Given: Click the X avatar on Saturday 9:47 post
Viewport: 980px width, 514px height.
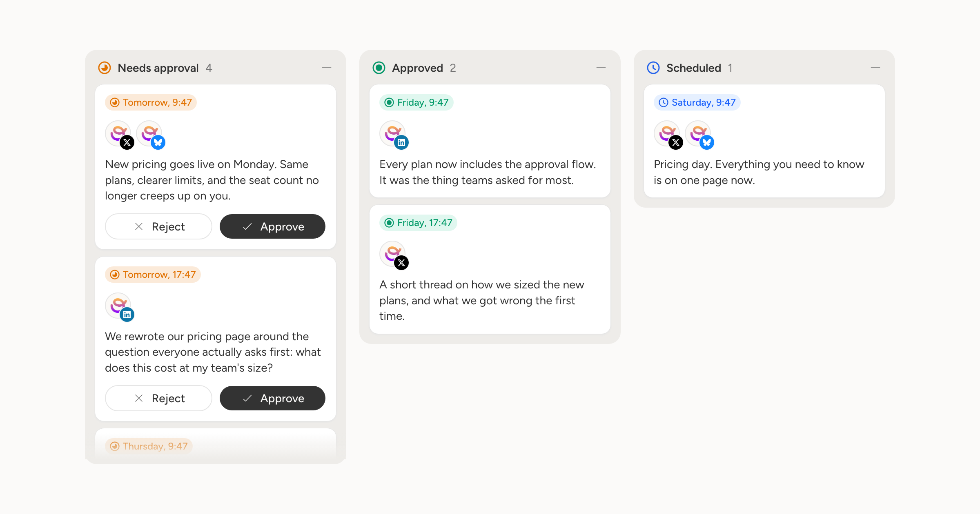Looking at the screenshot, I should (667, 134).
